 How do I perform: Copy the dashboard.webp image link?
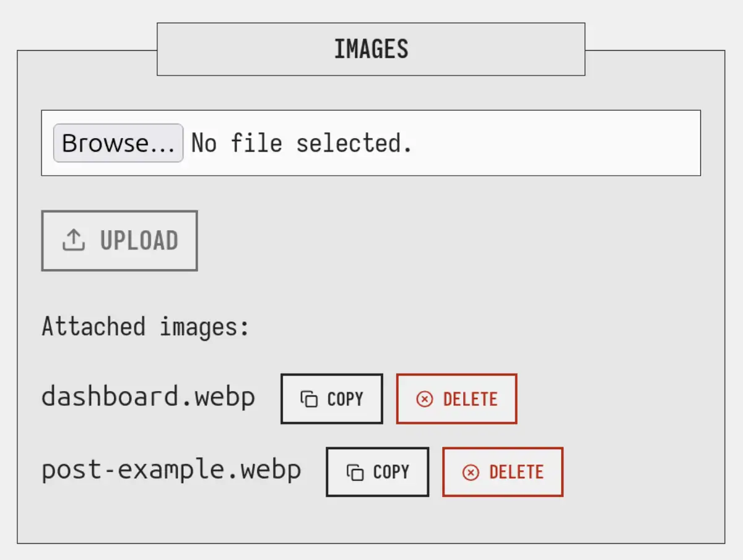click(332, 399)
